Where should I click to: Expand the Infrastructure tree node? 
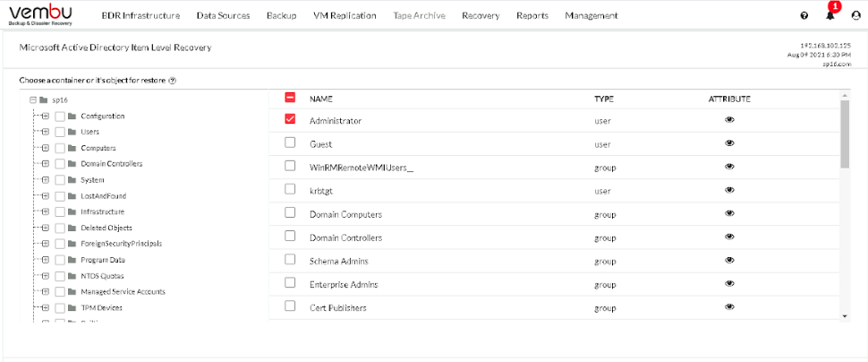(46, 212)
